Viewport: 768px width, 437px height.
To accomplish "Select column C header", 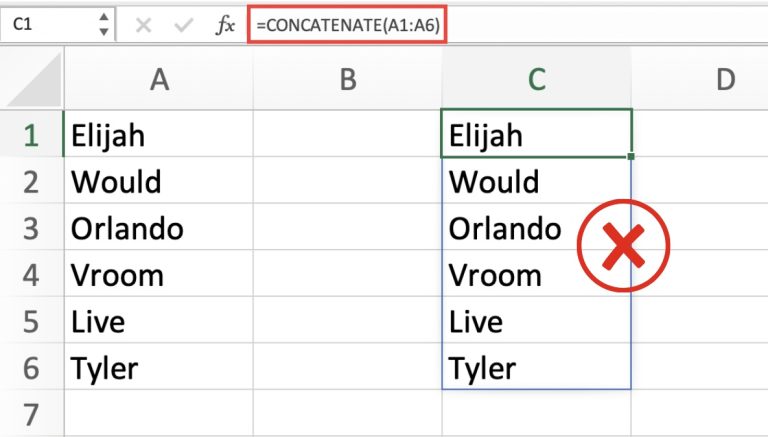I will click(536, 81).
